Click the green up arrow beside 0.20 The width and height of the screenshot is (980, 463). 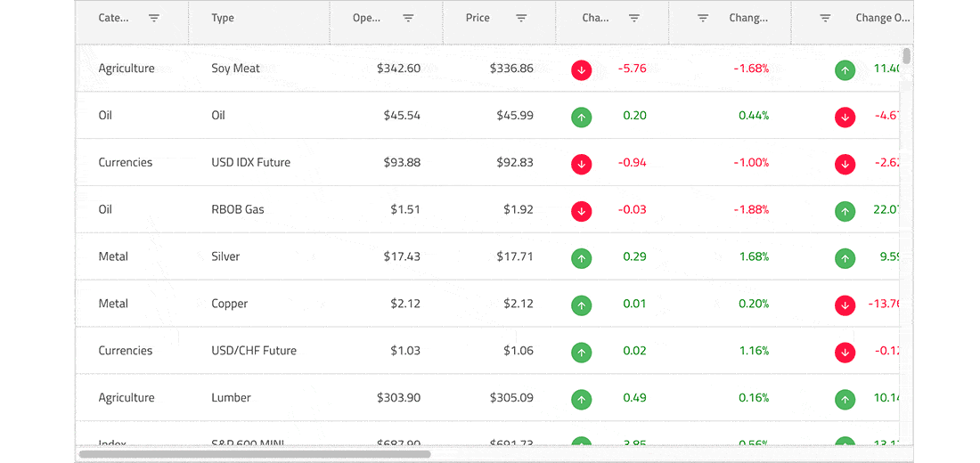pos(581,116)
